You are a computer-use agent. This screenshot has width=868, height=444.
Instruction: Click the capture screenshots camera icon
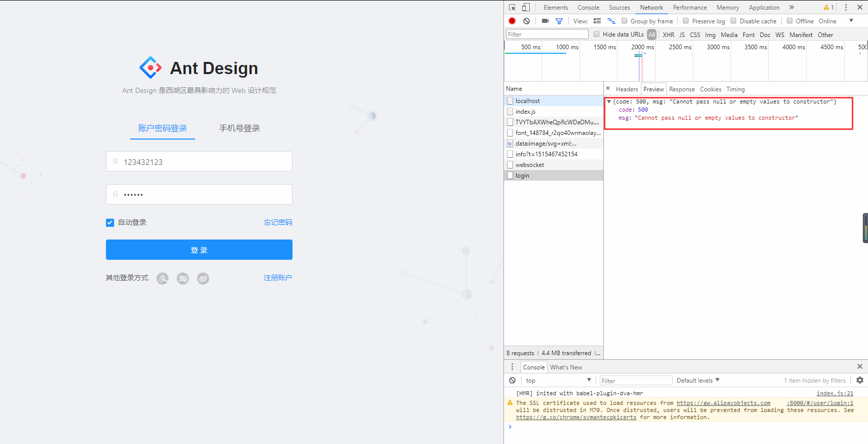[x=545, y=21]
